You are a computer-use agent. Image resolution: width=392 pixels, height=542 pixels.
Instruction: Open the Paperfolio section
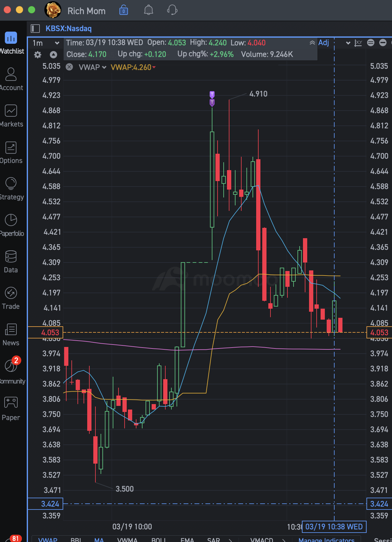click(11, 225)
